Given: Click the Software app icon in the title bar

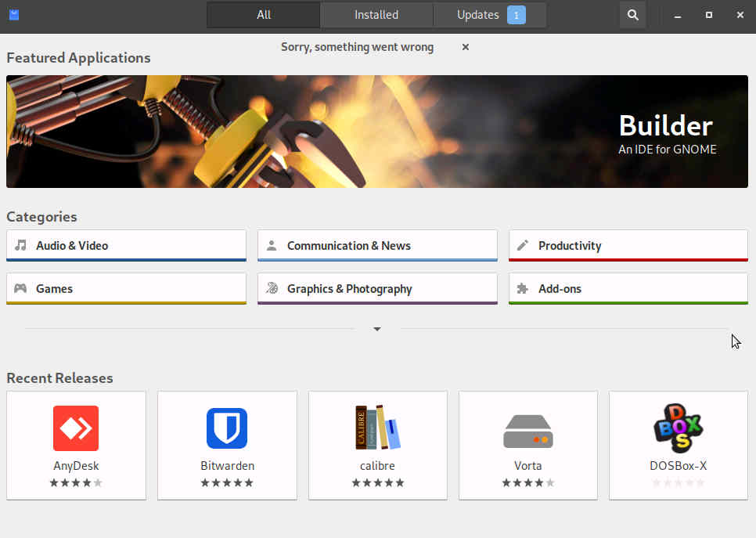Looking at the screenshot, I should tap(14, 15).
